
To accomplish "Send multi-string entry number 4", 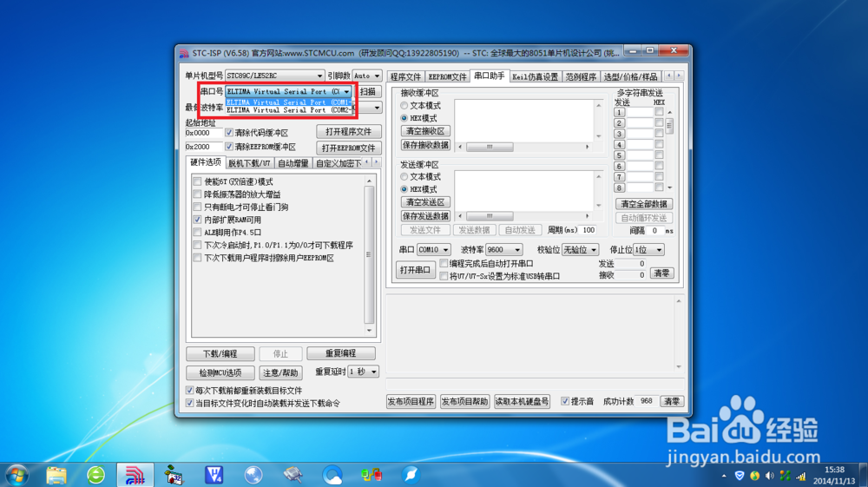I will pyautogui.click(x=619, y=144).
